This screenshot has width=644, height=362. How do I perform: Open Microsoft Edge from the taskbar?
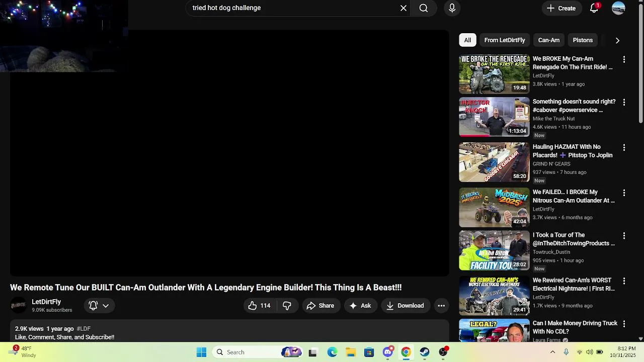(332, 352)
